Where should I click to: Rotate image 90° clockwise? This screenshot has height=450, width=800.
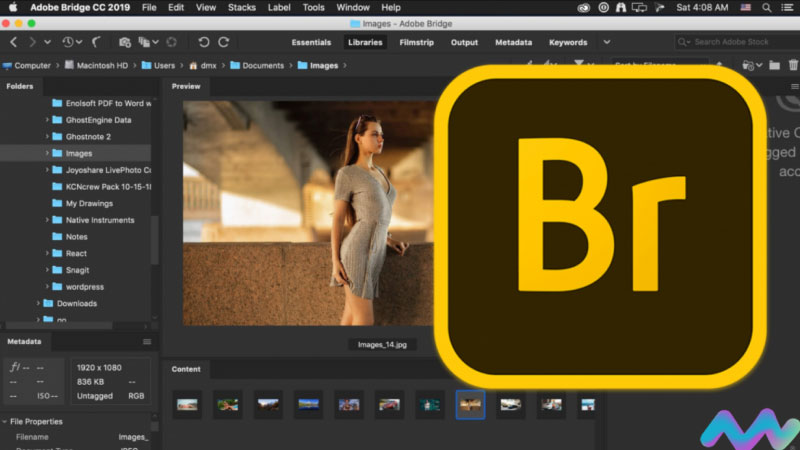(x=224, y=42)
